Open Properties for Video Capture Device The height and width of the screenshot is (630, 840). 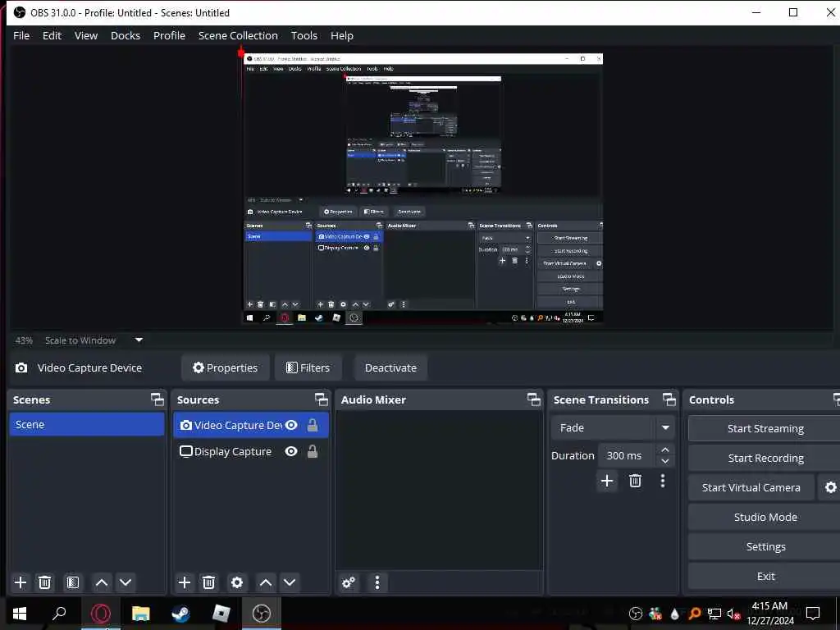pos(225,367)
